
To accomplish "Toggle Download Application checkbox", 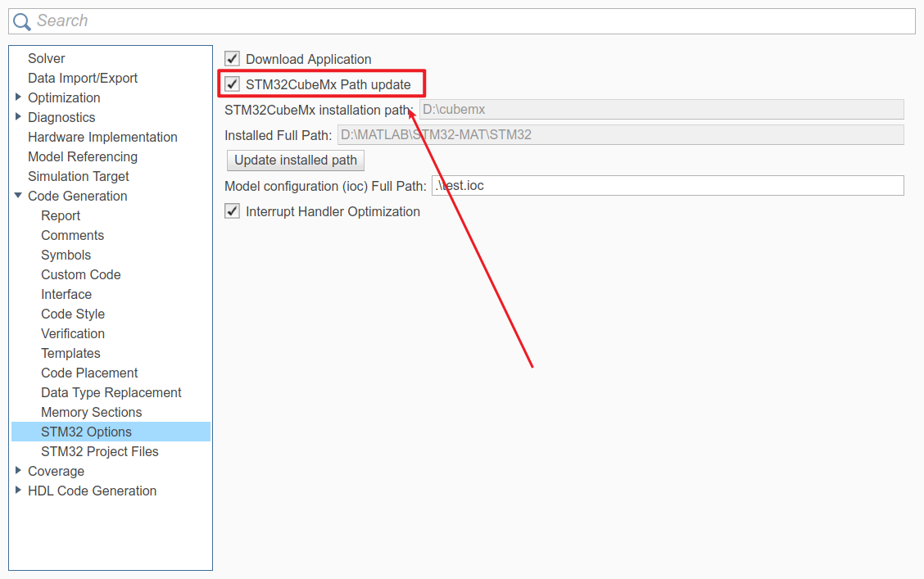I will pos(232,59).
